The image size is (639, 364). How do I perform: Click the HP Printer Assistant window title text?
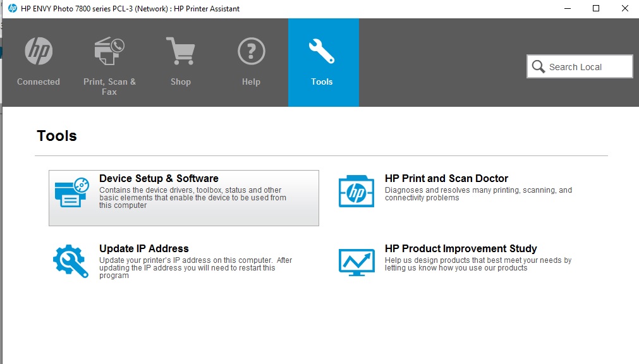tap(130, 9)
